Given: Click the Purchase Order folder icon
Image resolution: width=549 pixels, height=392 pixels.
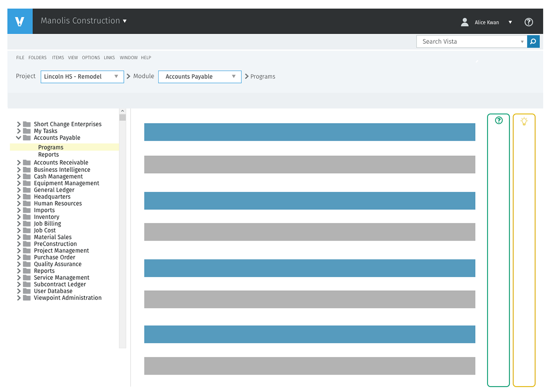Looking at the screenshot, I should click(x=27, y=257).
